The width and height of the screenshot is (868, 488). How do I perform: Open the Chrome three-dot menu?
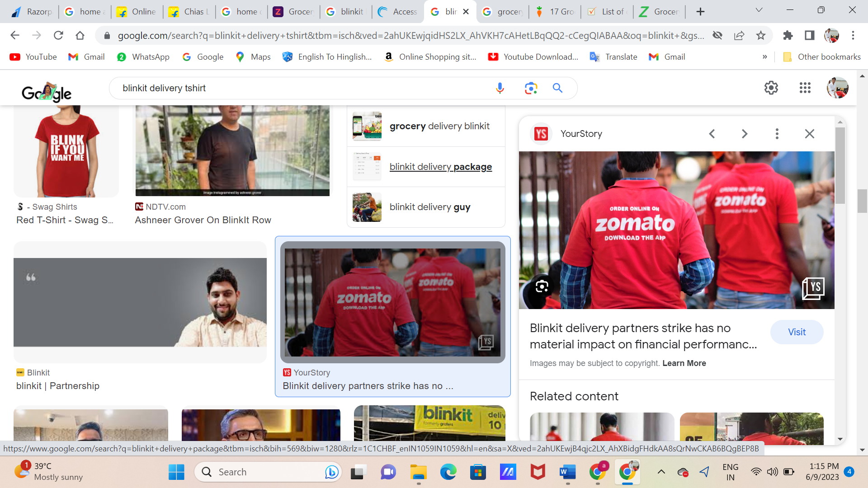tap(853, 35)
